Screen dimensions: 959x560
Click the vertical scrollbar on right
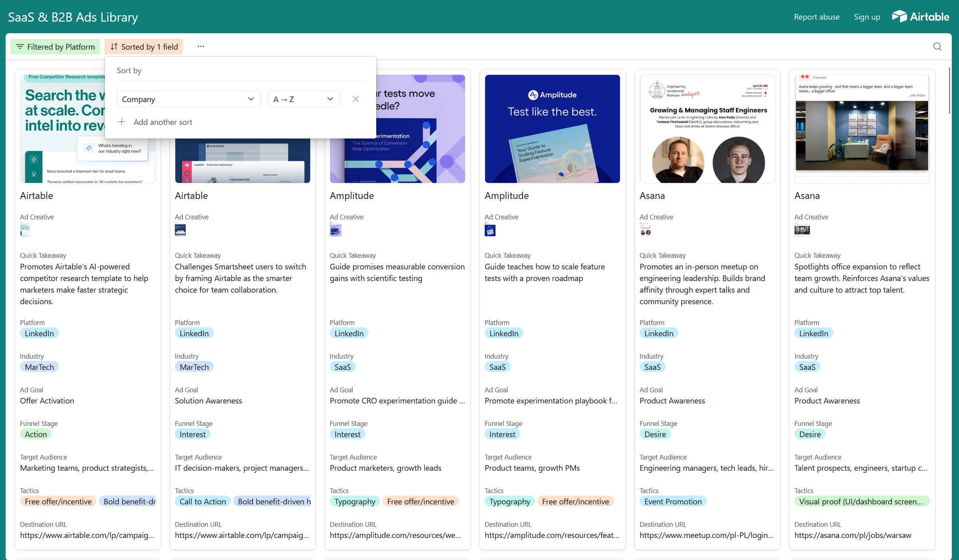(x=949, y=90)
